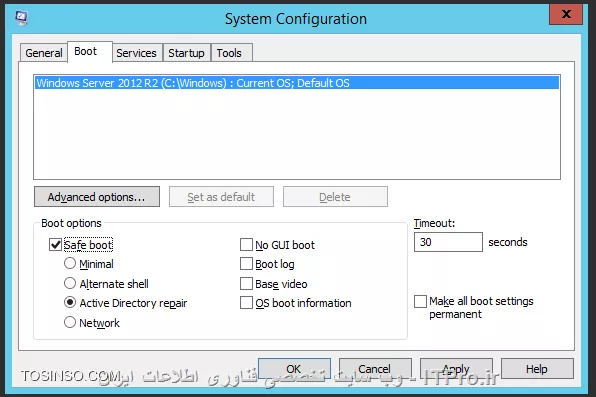Close the System Configuration window
This screenshot has height=397, width=596.
click(566, 14)
